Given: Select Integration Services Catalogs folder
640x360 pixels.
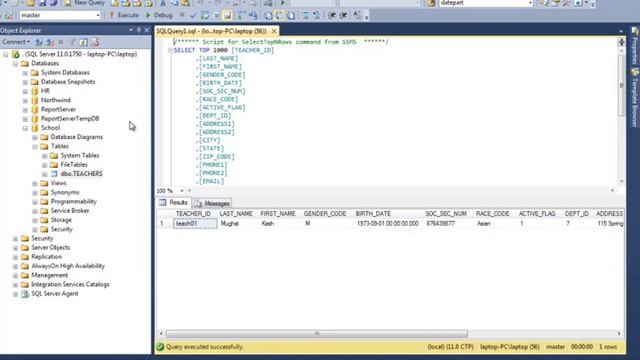Looking at the screenshot, I should tap(70, 284).
